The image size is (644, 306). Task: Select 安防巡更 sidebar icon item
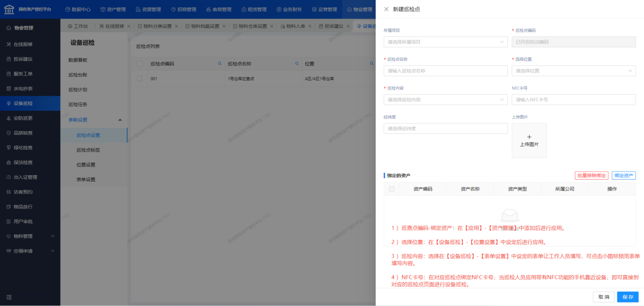point(30,118)
